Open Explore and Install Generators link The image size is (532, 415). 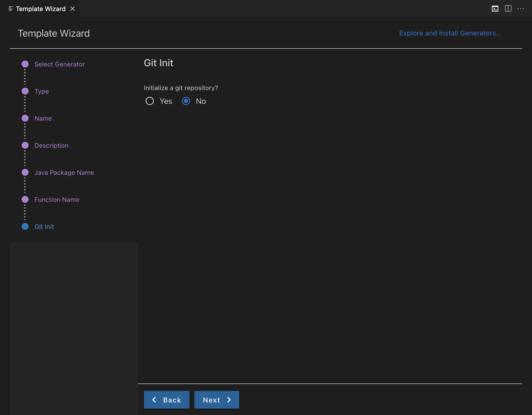pos(450,33)
